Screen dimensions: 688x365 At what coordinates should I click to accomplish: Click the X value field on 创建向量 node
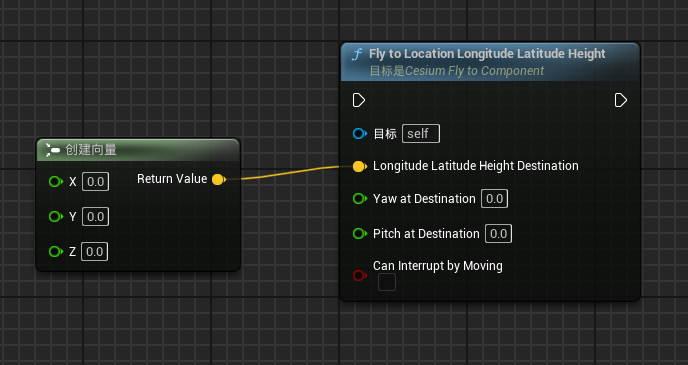[95, 181]
